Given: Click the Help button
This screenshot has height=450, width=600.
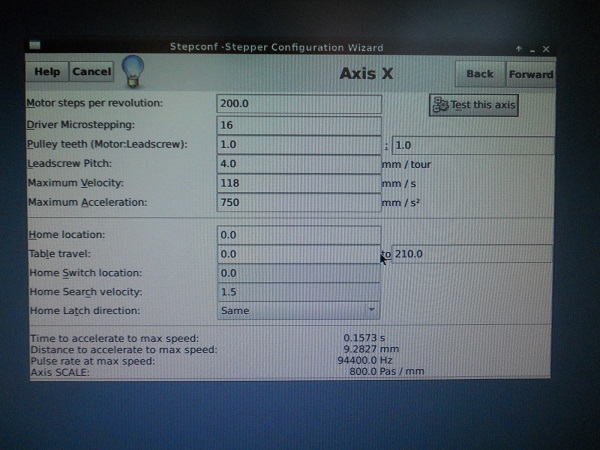Looking at the screenshot, I should (47, 72).
